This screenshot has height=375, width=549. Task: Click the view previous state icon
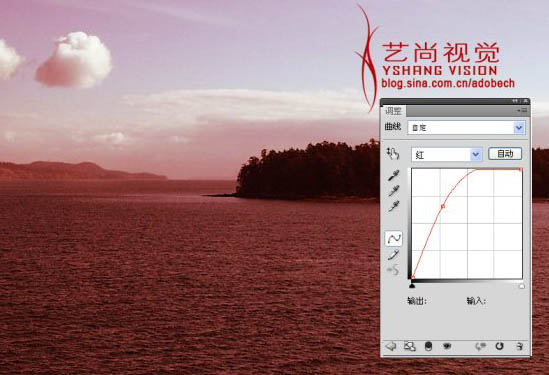click(x=480, y=346)
